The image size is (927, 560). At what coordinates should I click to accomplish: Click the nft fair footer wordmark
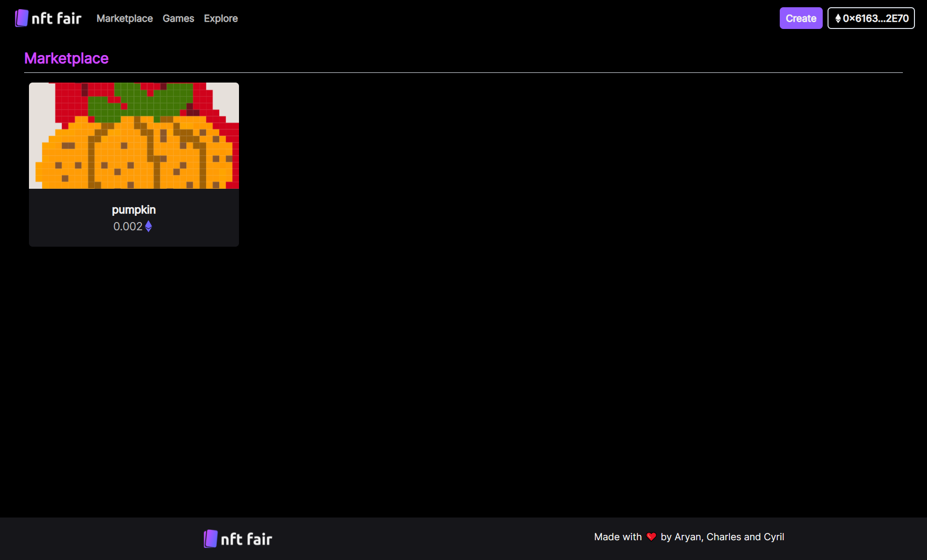(246, 539)
